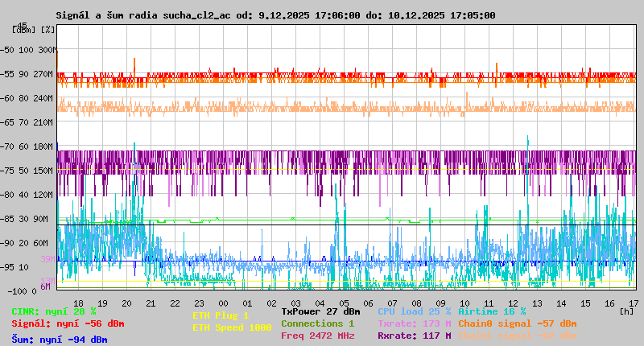Select the Txrate legend entry in pink

[414, 323]
